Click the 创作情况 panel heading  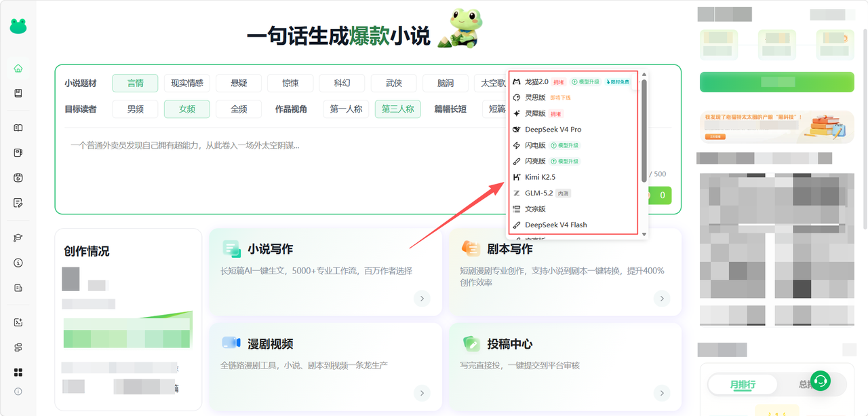coord(87,251)
